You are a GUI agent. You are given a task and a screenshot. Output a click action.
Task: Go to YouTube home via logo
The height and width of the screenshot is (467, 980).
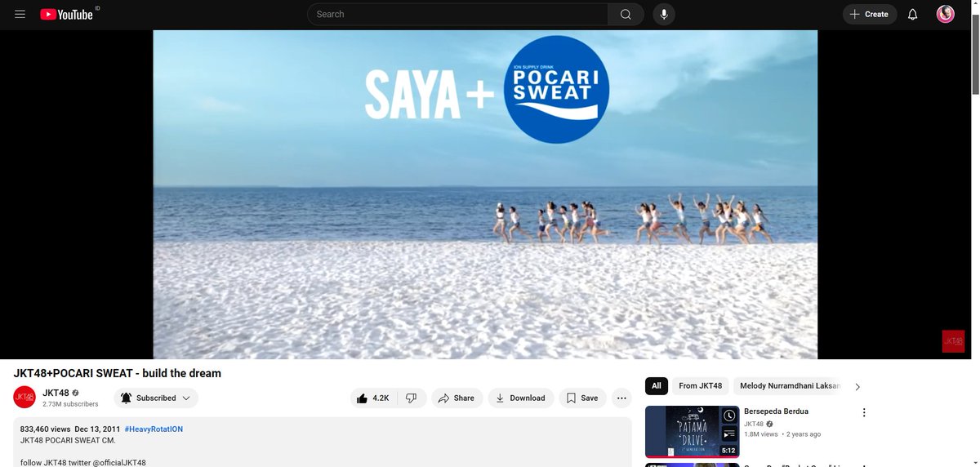(67, 15)
